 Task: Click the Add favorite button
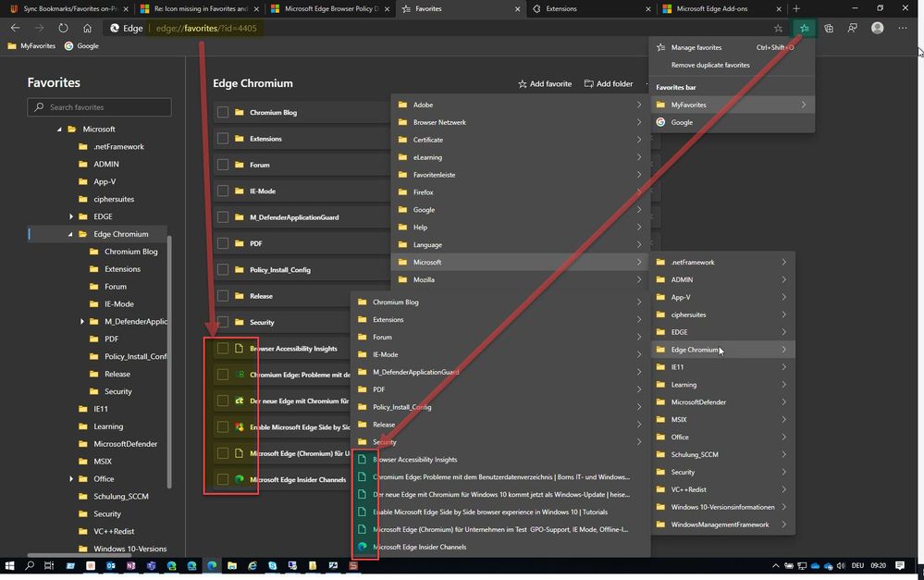click(545, 83)
